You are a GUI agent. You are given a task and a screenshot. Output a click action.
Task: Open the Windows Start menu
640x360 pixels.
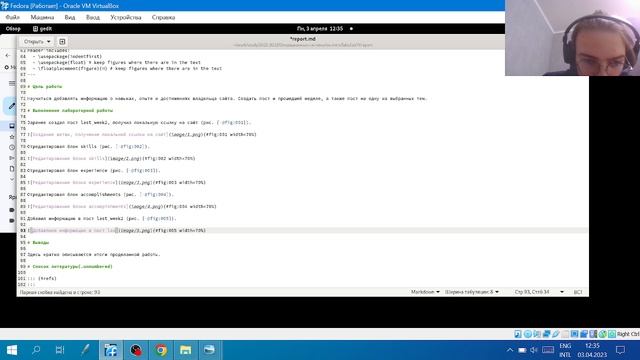click(12, 350)
